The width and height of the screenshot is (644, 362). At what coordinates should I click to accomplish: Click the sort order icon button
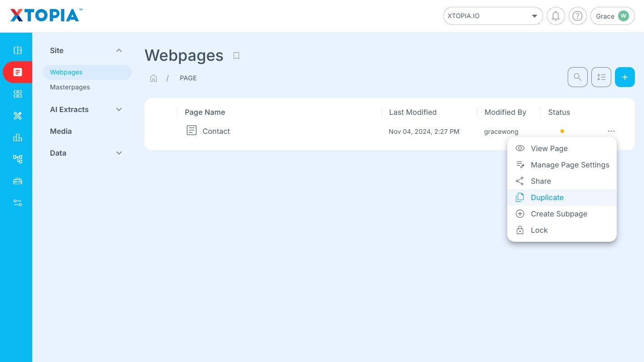coord(601,77)
